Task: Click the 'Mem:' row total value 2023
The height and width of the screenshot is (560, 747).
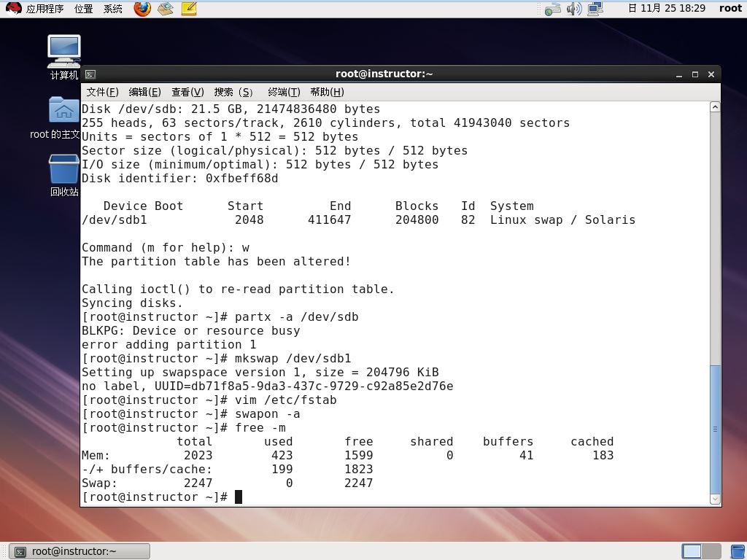Action: [x=198, y=455]
